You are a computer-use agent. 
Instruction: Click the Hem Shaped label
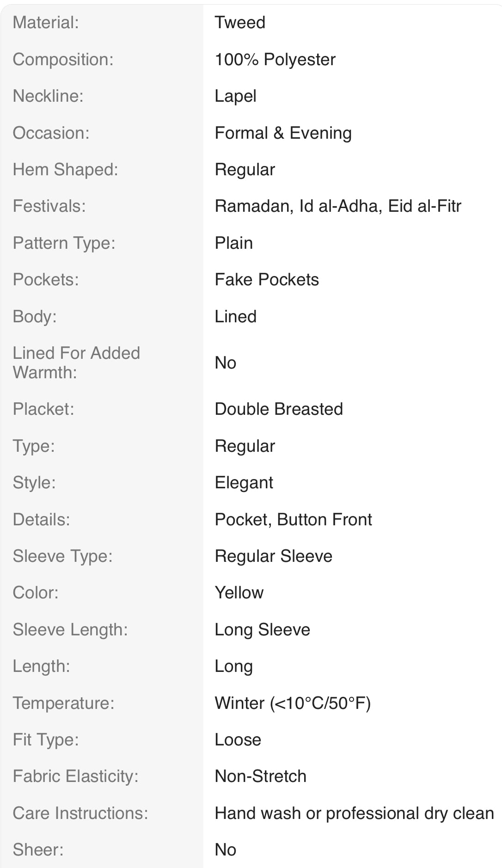[65, 170]
